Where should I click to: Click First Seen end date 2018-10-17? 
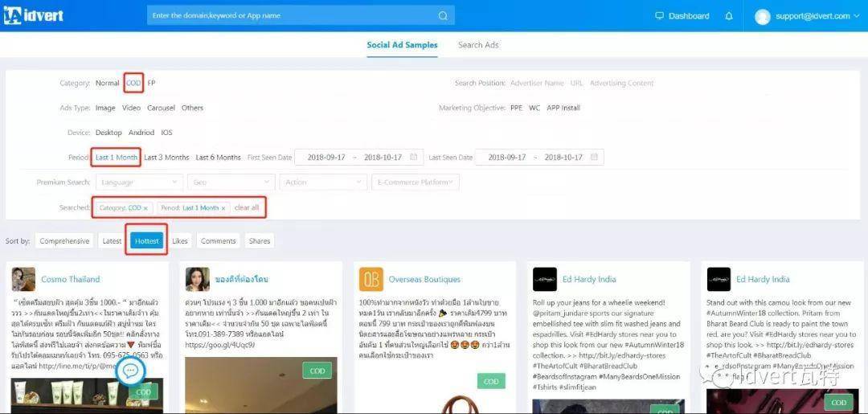click(383, 158)
